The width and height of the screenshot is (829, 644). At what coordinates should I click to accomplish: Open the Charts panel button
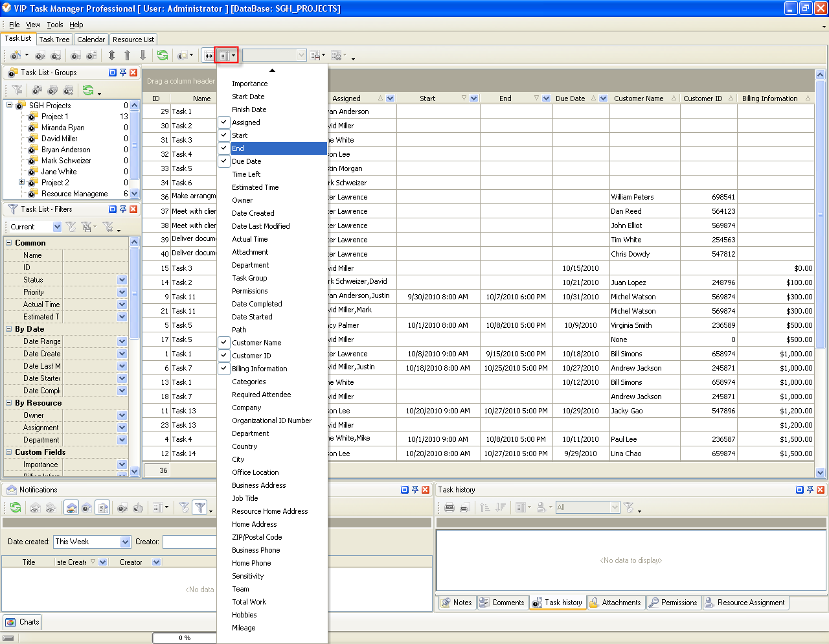click(23, 622)
